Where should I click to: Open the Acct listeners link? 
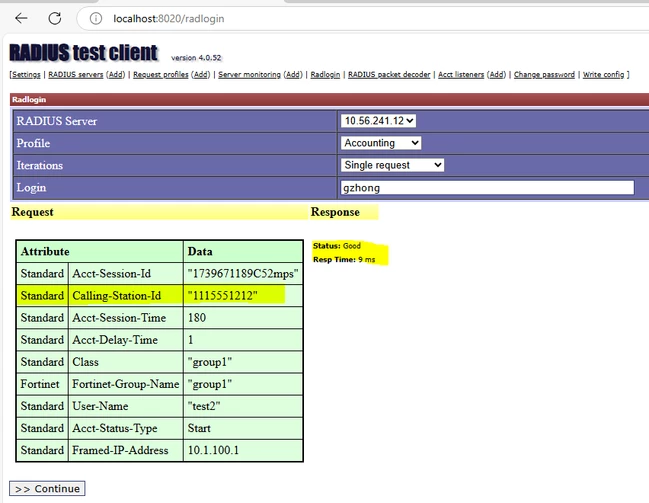461,75
